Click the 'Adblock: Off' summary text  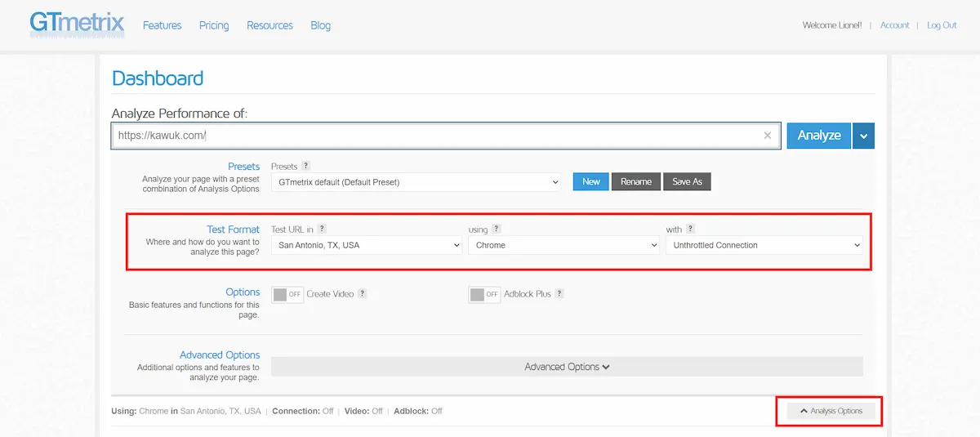(x=418, y=411)
